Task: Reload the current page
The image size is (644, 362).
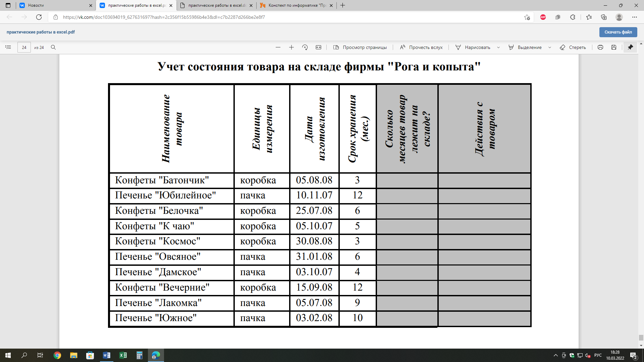Action: [39, 17]
